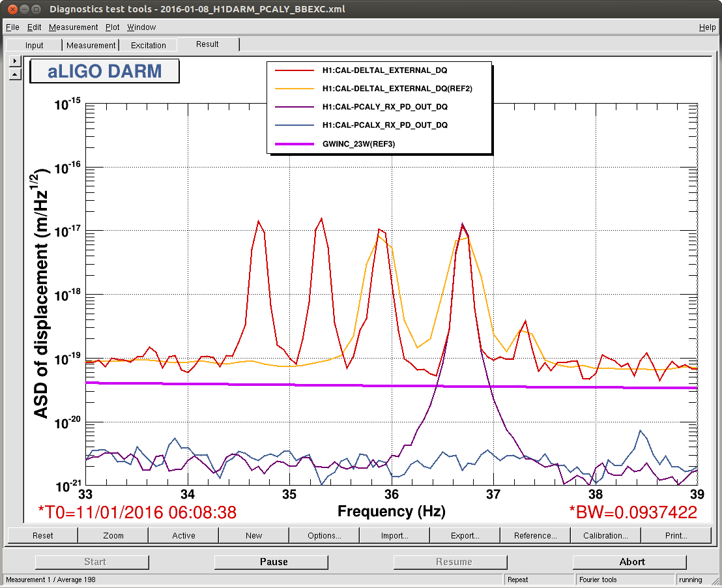Close the Diagnostics test tools window
The height and width of the screenshot is (588, 722).
pos(13,9)
